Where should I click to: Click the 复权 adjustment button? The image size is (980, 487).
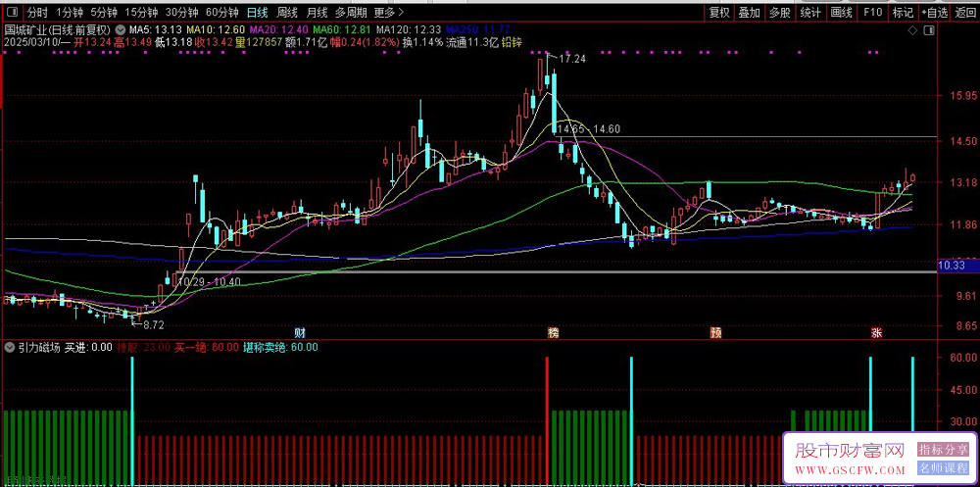(719, 12)
